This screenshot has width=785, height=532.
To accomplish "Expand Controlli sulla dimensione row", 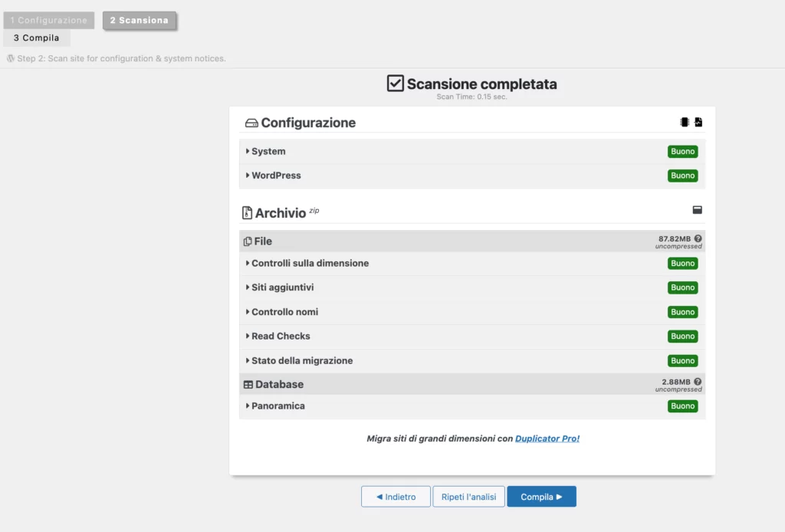I will click(309, 264).
